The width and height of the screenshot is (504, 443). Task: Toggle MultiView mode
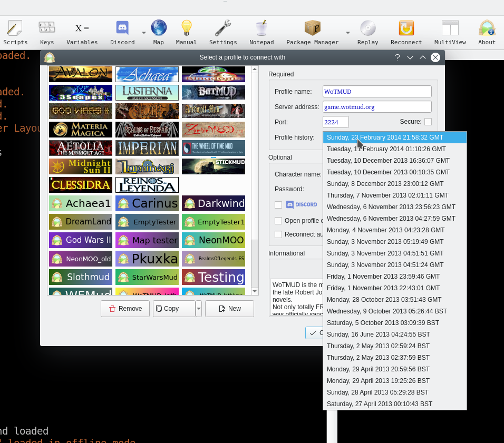pyautogui.click(x=450, y=33)
